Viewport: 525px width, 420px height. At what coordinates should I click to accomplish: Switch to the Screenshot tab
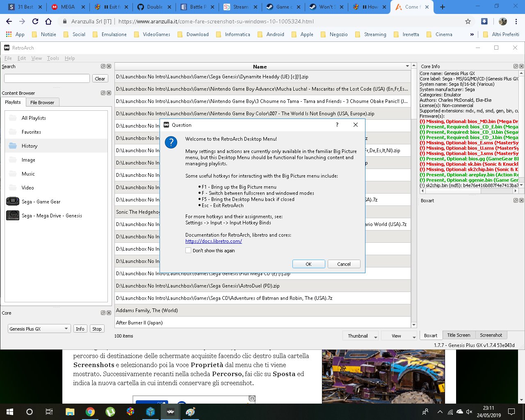tap(491, 335)
